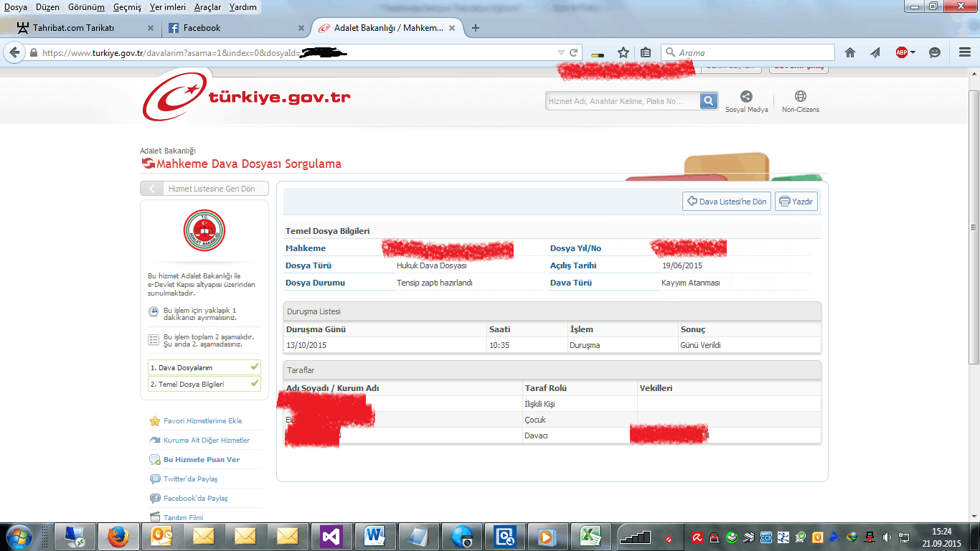The image size is (980, 551).
Task: Select step 2. Temel Dosya Bilgileri
Action: coord(204,384)
